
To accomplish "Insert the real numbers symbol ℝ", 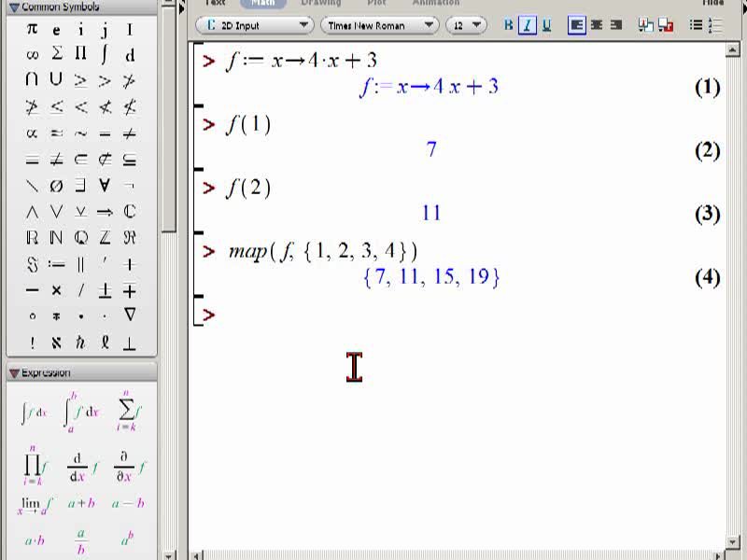I will 32,237.
